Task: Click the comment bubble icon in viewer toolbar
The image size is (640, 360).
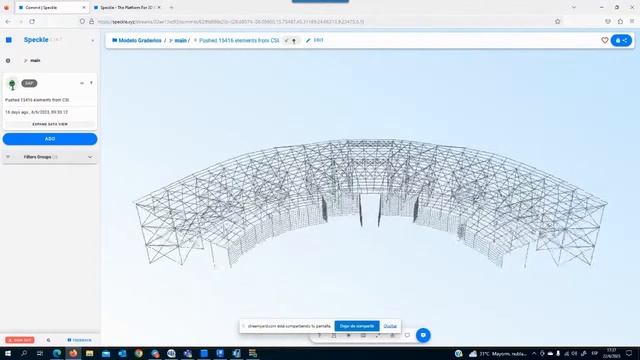Action: coord(407,336)
